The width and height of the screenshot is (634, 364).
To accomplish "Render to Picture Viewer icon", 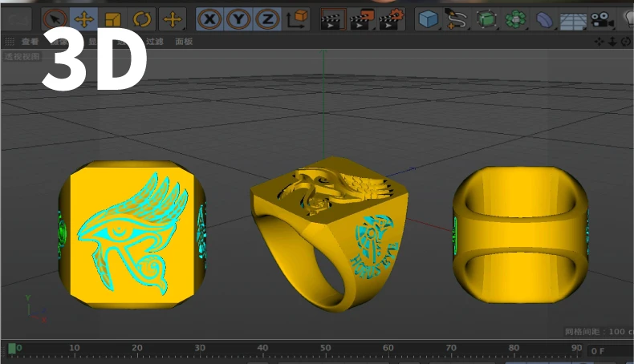I will click(361, 19).
